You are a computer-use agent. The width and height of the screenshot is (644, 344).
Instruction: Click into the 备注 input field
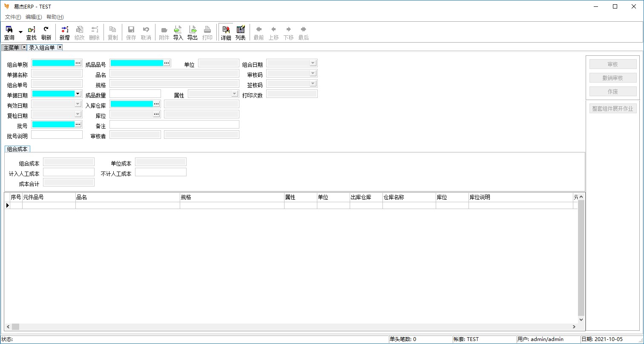point(174,124)
